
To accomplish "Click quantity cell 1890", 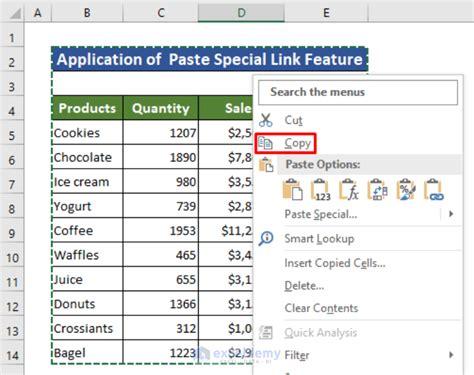I will point(161,157).
